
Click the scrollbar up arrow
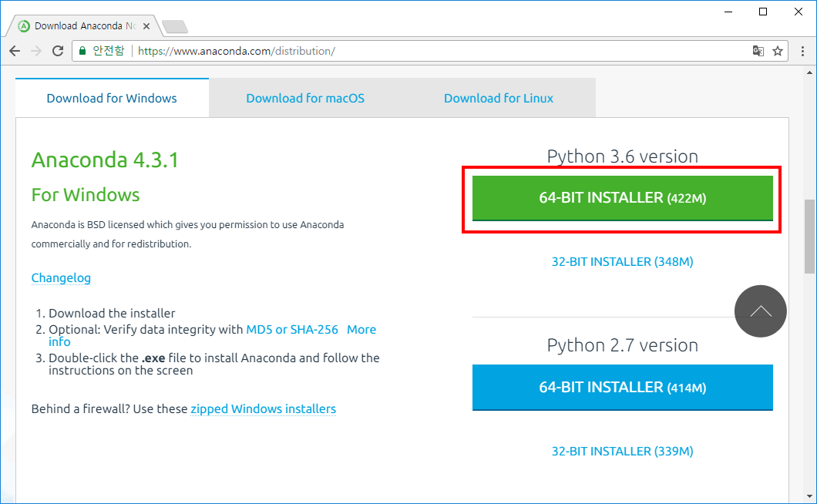point(809,72)
